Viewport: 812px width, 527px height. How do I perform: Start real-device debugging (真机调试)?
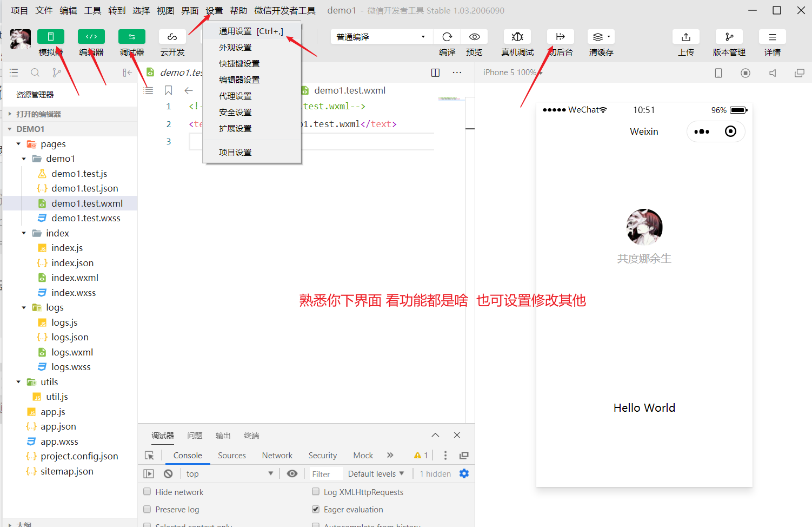pos(517,37)
